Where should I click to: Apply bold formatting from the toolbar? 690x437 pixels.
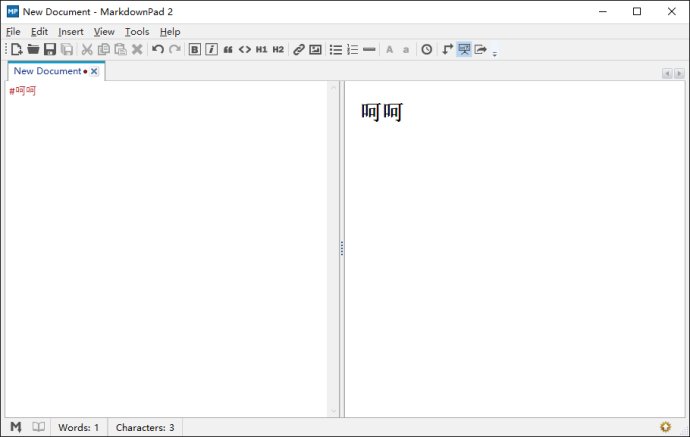coord(195,49)
